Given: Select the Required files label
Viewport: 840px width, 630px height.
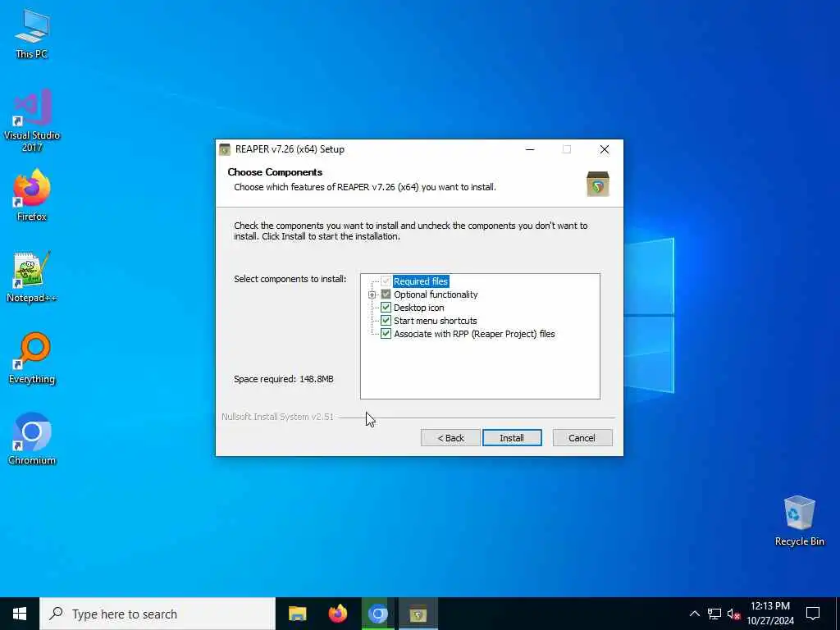Looking at the screenshot, I should (421, 281).
